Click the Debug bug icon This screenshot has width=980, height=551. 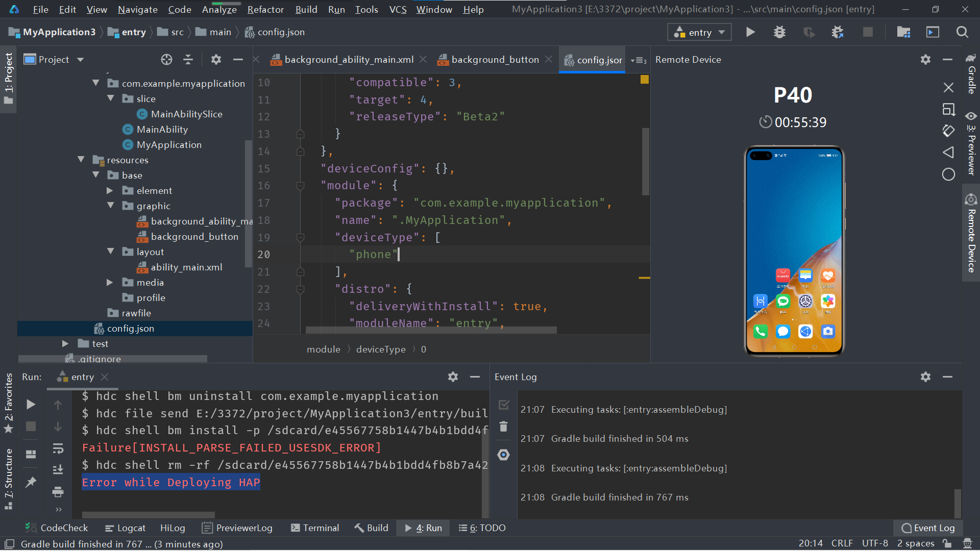tap(779, 32)
